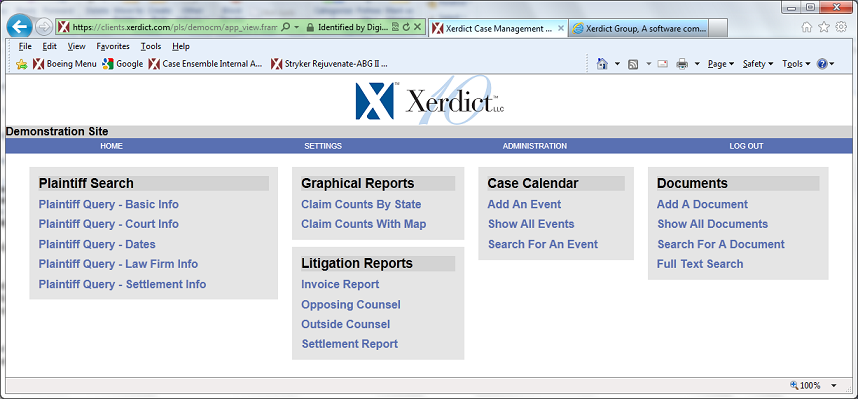Click Add A Document link
858x399 pixels.
tap(702, 204)
